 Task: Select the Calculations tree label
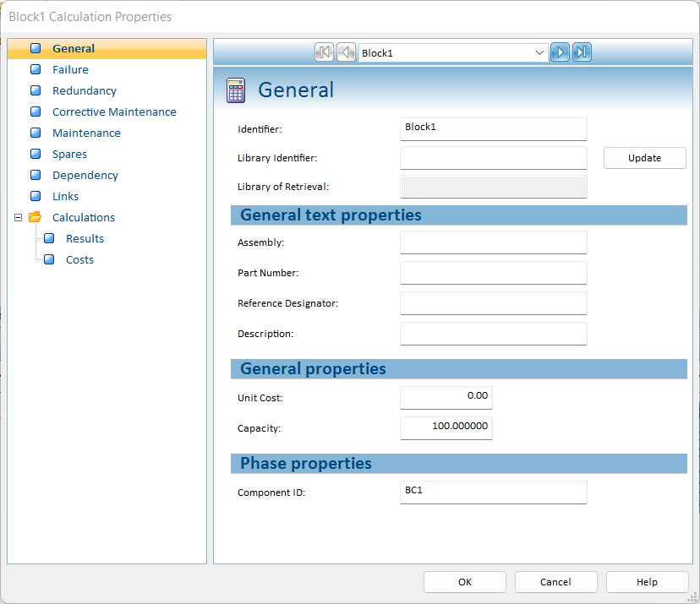point(84,217)
